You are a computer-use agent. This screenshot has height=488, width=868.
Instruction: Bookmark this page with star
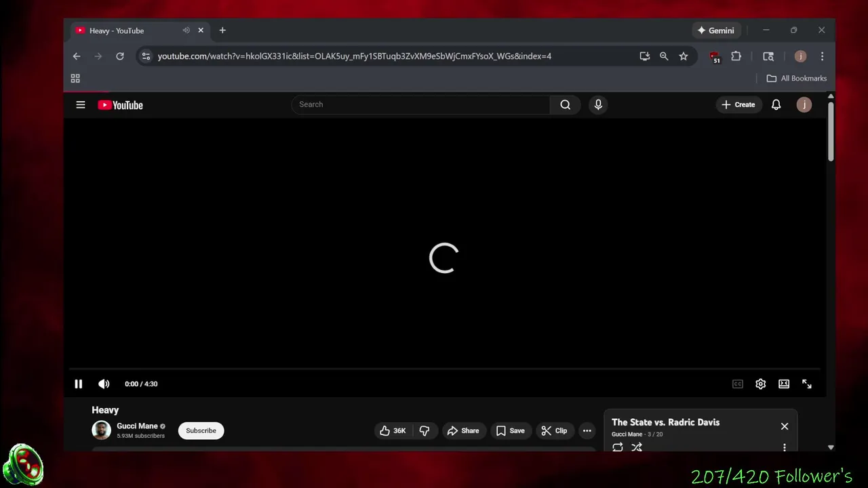tap(684, 56)
